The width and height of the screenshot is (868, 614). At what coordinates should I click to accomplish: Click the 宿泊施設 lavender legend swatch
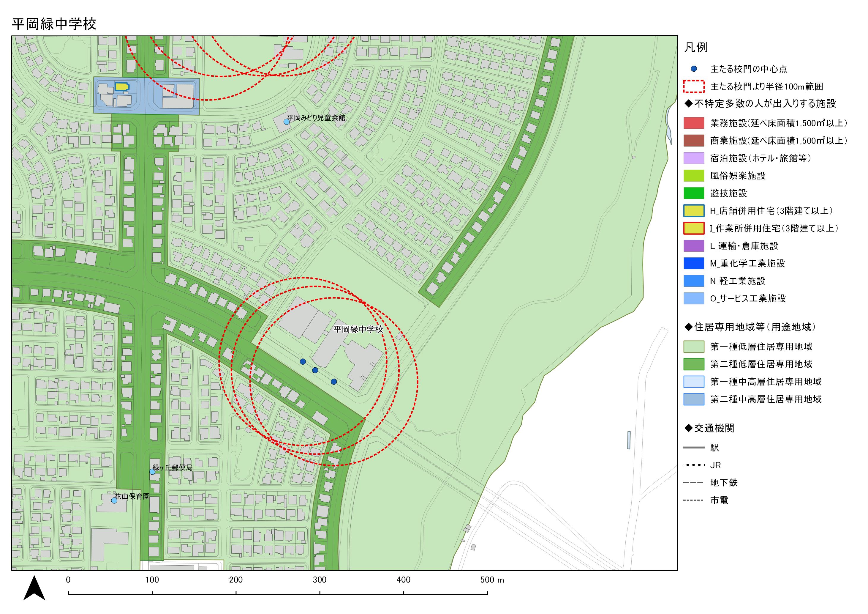[x=694, y=158]
